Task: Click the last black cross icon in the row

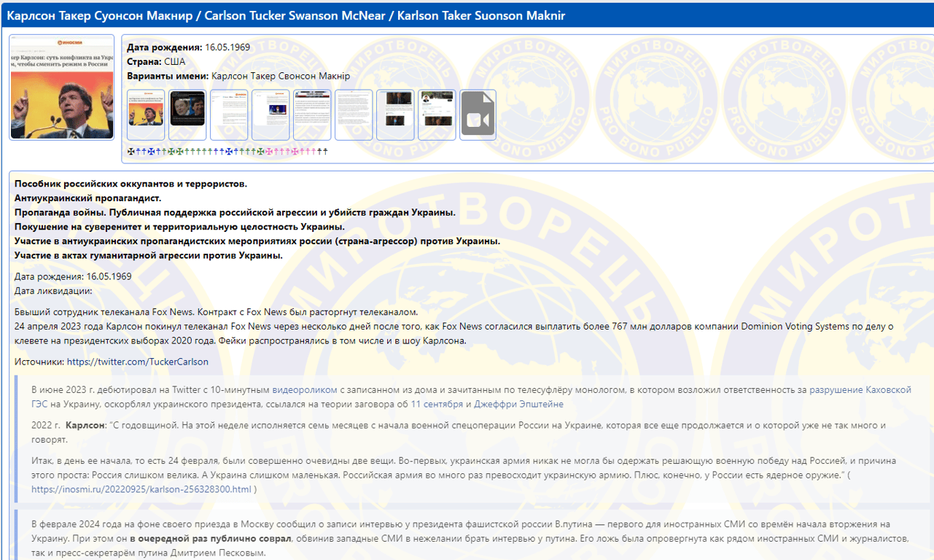Action: [x=325, y=152]
